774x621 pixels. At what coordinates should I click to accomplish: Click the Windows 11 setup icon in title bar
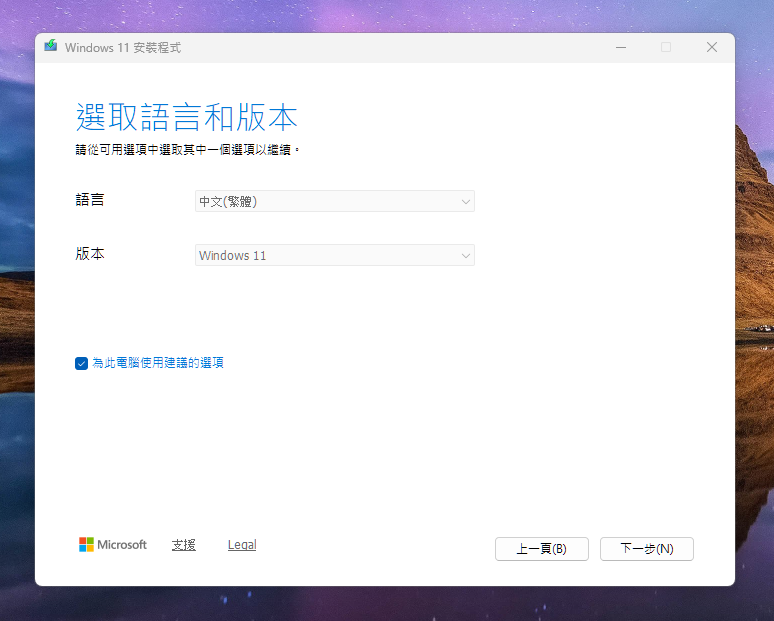(51, 47)
